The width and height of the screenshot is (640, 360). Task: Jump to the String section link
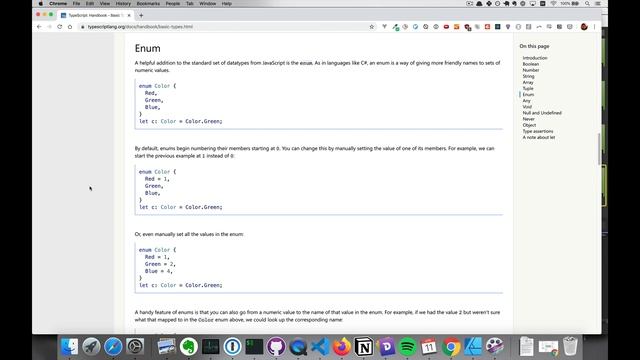[x=528, y=76]
